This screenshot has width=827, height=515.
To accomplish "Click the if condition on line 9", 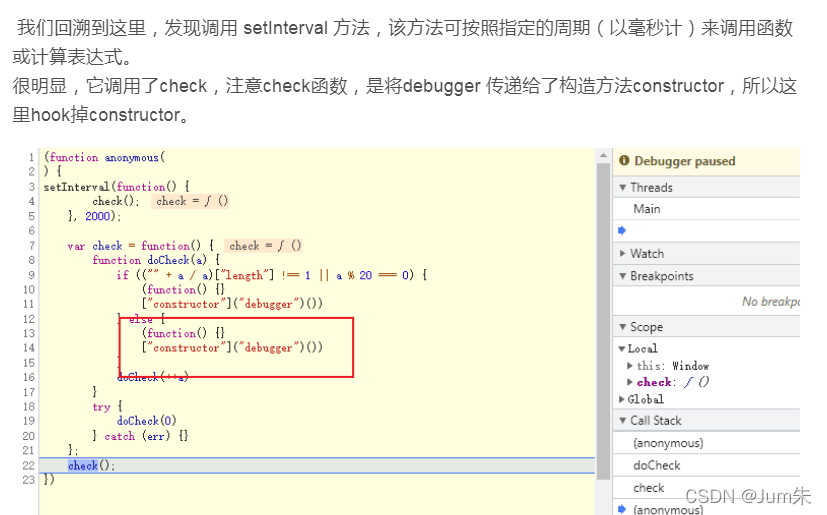I will 274,275.
